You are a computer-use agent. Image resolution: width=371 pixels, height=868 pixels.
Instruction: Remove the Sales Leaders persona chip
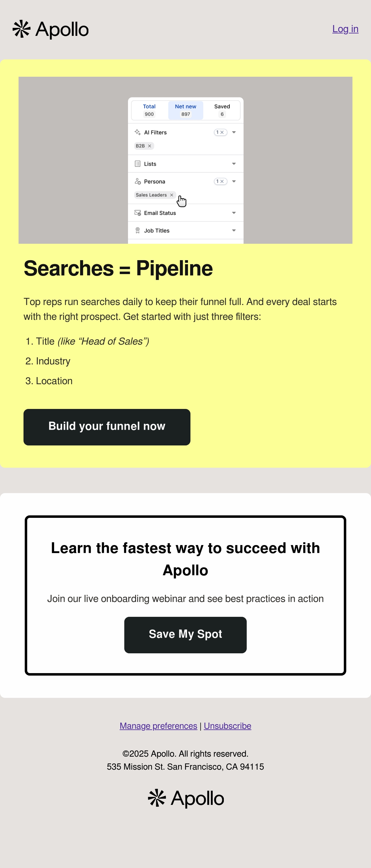coord(172,195)
